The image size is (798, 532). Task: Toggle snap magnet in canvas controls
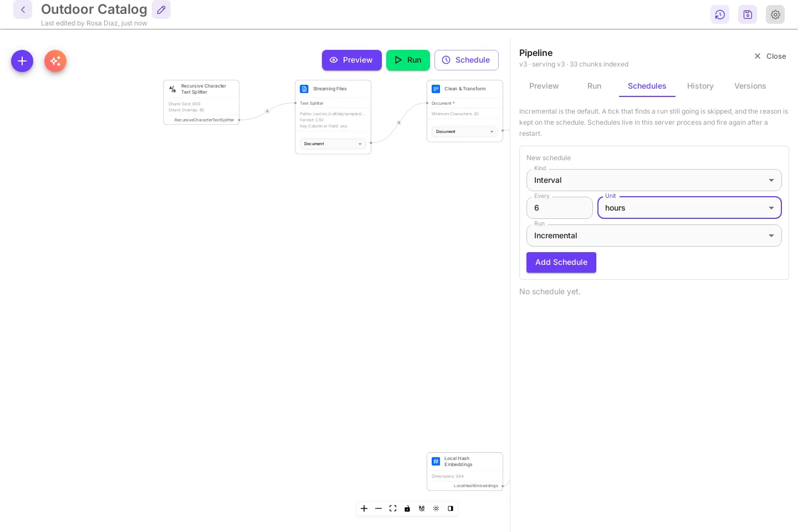422,508
